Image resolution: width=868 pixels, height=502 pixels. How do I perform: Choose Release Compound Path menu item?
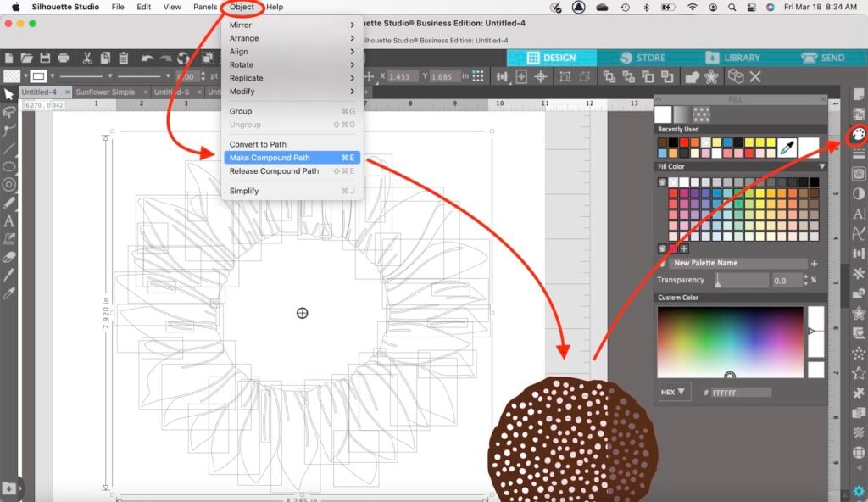[292, 171]
